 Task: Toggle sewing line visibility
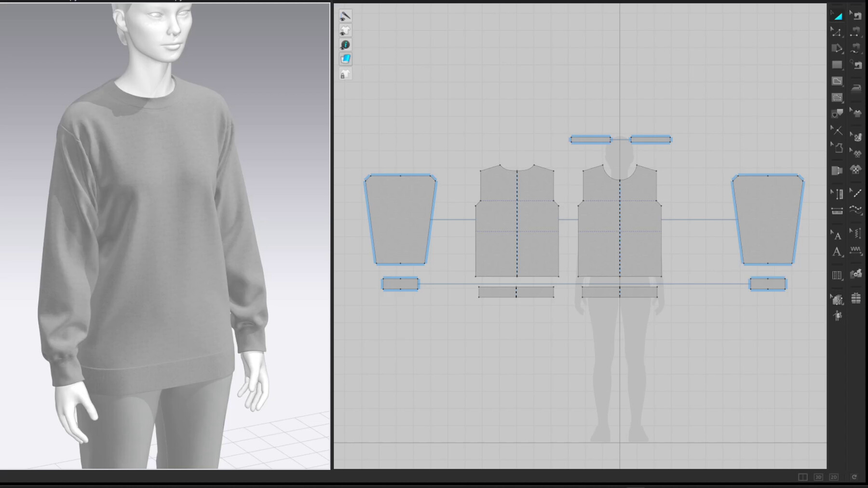click(x=346, y=15)
